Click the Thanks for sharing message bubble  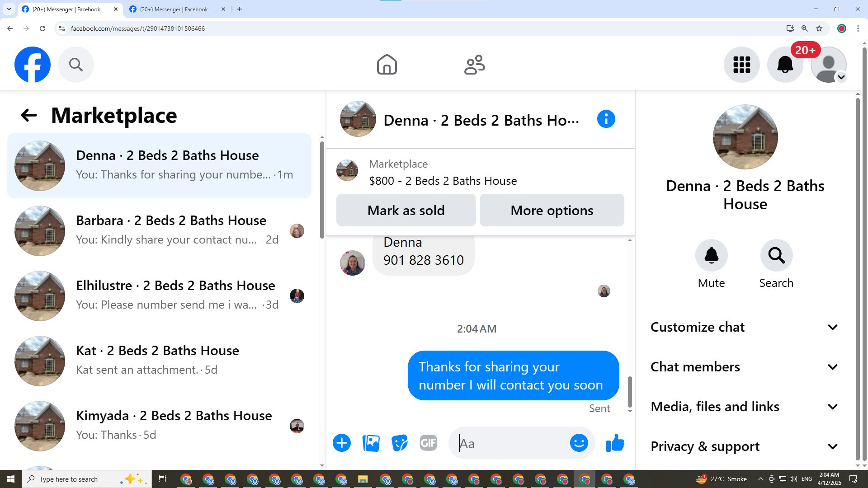click(x=513, y=375)
